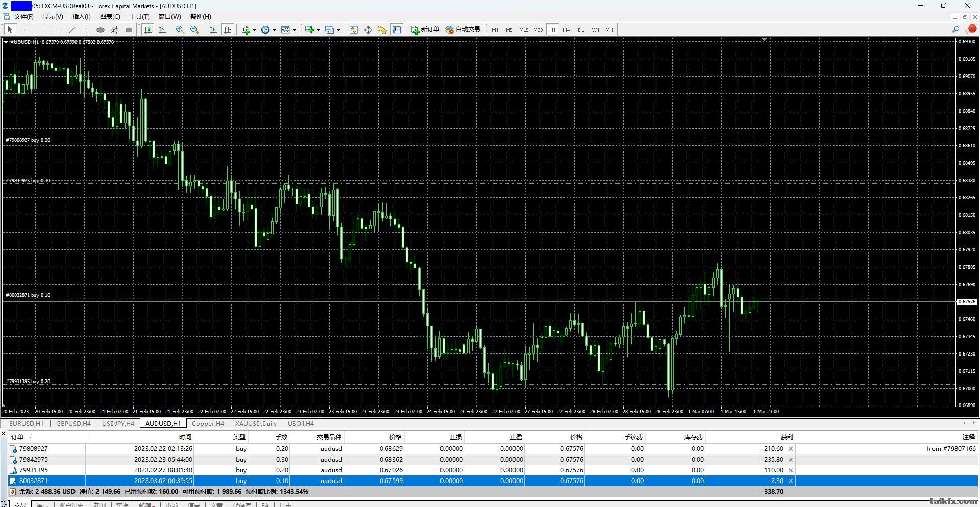
Task: Switch to the Copper,H4 chart tab
Action: 208,423
